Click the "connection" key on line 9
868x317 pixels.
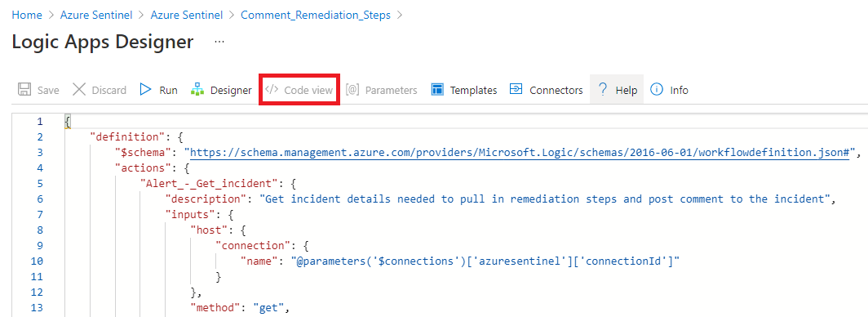point(252,245)
